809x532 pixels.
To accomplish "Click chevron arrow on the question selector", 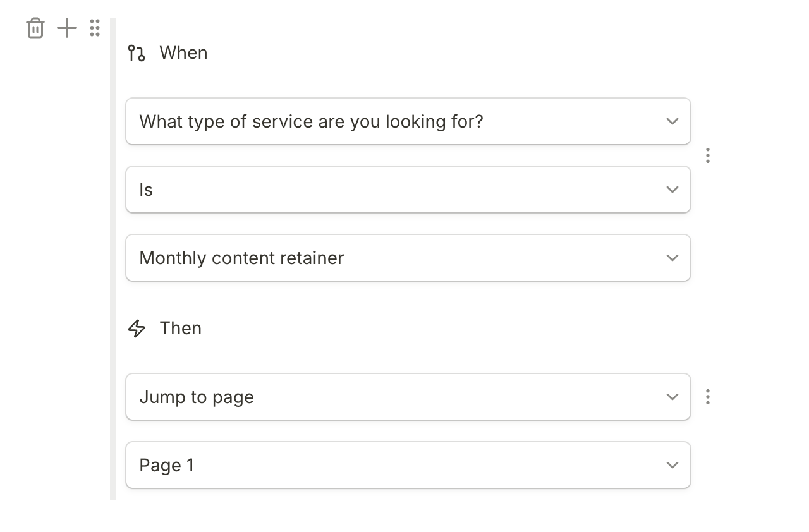I will pyautogui.click(x=672, y=121).
